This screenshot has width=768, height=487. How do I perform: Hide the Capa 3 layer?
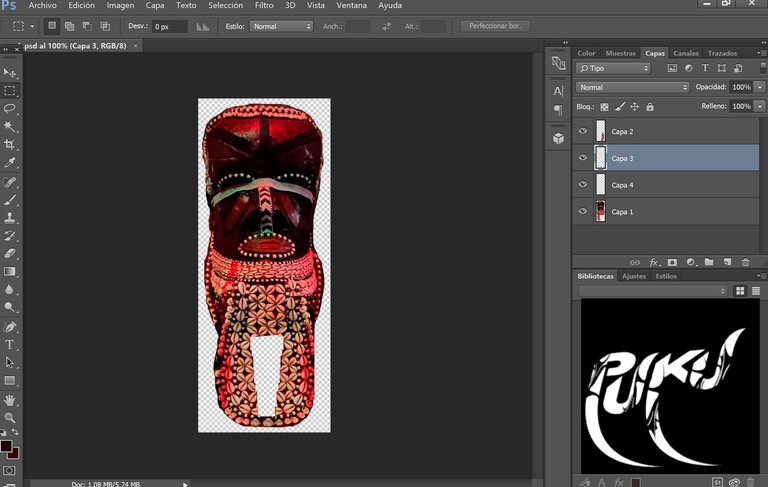583,158
